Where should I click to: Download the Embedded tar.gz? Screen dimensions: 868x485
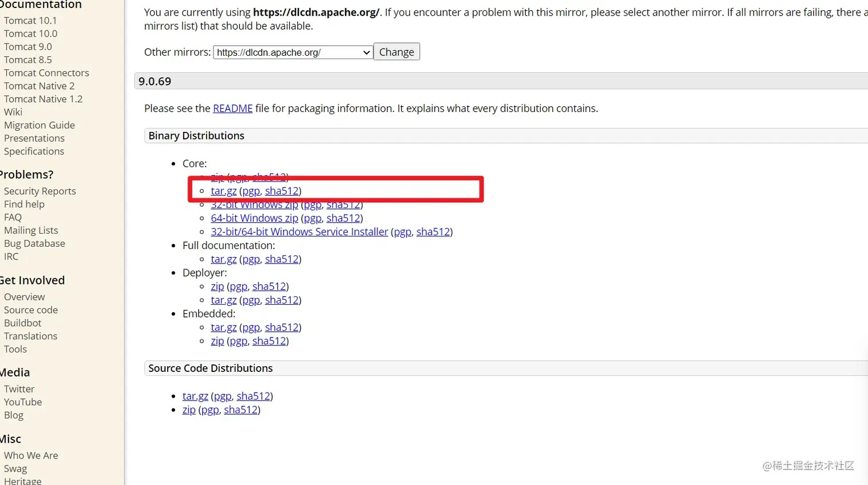point(223,328)
